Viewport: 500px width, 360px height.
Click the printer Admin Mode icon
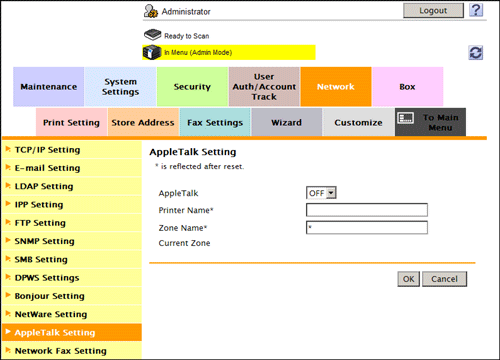click(x=152, y=52)
